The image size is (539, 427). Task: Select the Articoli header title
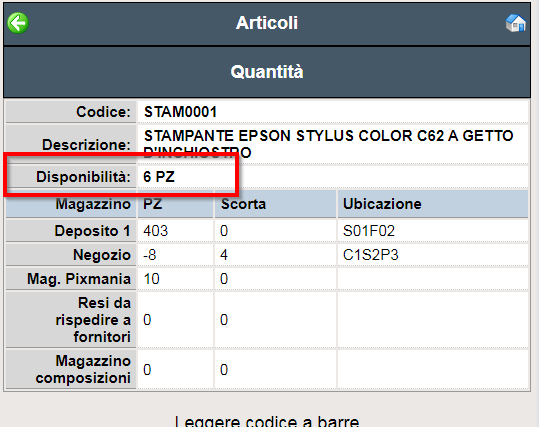tap(267, 23)
